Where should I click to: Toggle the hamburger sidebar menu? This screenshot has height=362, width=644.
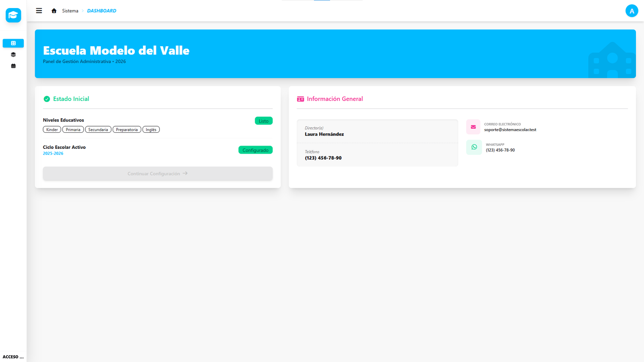point(39,11)
